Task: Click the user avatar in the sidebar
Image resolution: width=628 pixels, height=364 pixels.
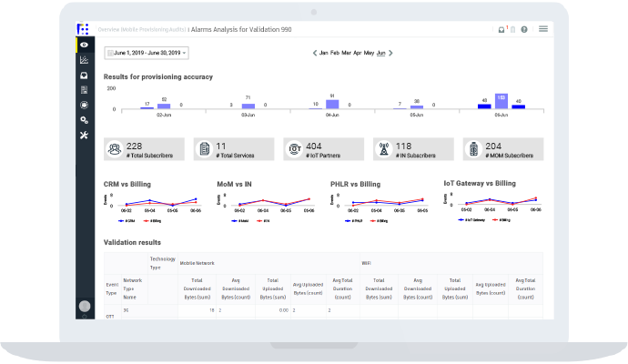Action: (85, 307)
